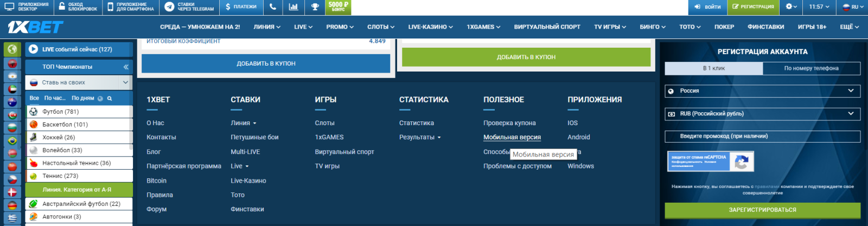Open the Финставки section
Image resolution: width=868 pixels, height=226 pixels.
pos(765,27)
